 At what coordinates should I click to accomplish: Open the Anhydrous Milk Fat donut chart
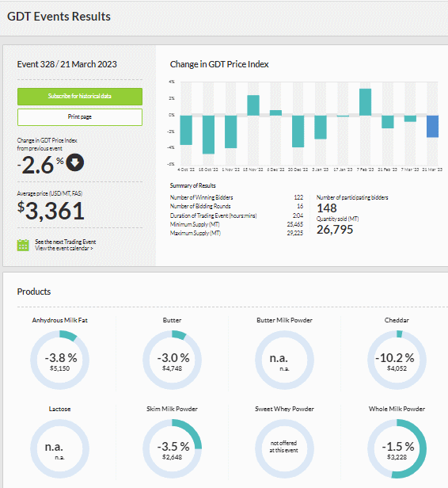pos(59,360)
